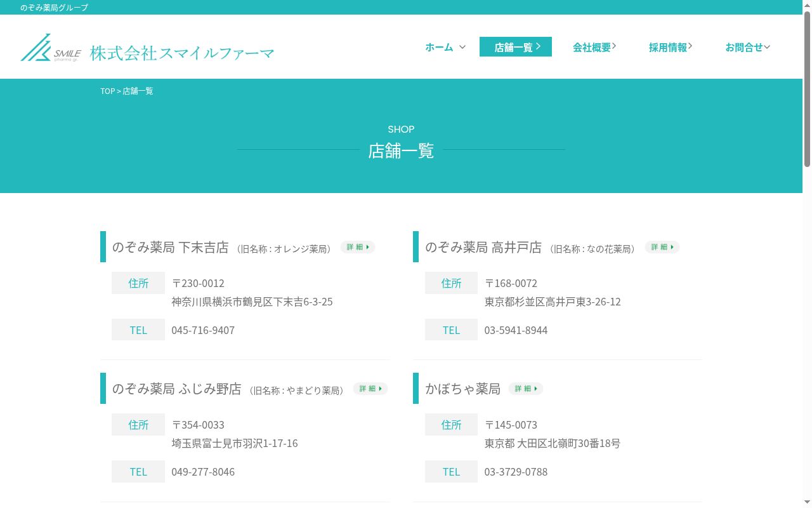Click the 店舗一覧 breadcrumb text
This screenshot has height=508, width=812.
click(x=138, y=91)
